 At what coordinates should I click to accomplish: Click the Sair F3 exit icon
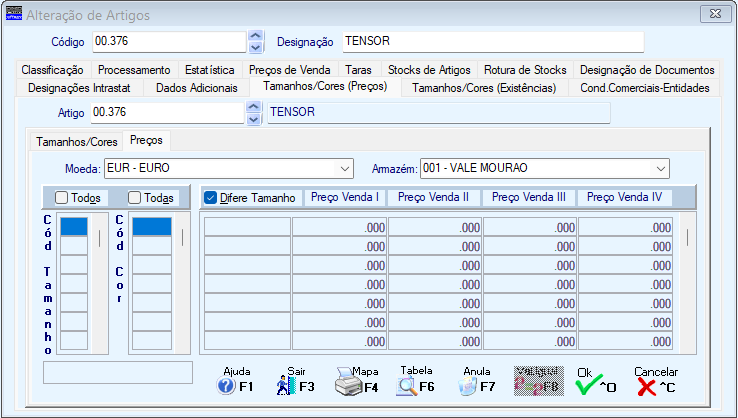click(x=283, y=385)
